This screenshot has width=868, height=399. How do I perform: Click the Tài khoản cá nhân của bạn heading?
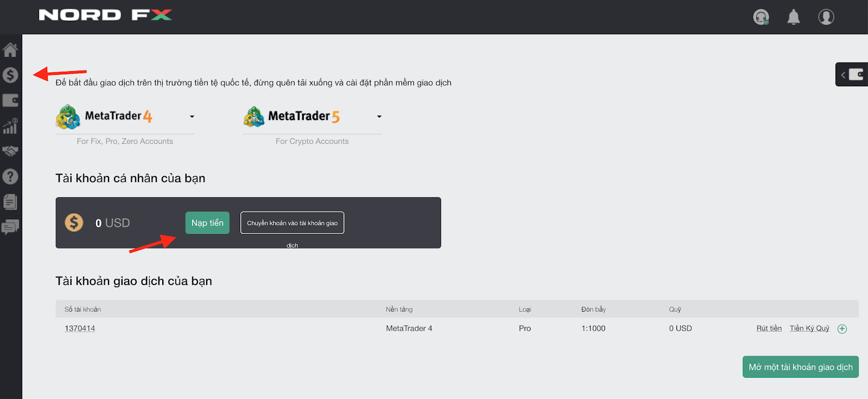point(130,178)
